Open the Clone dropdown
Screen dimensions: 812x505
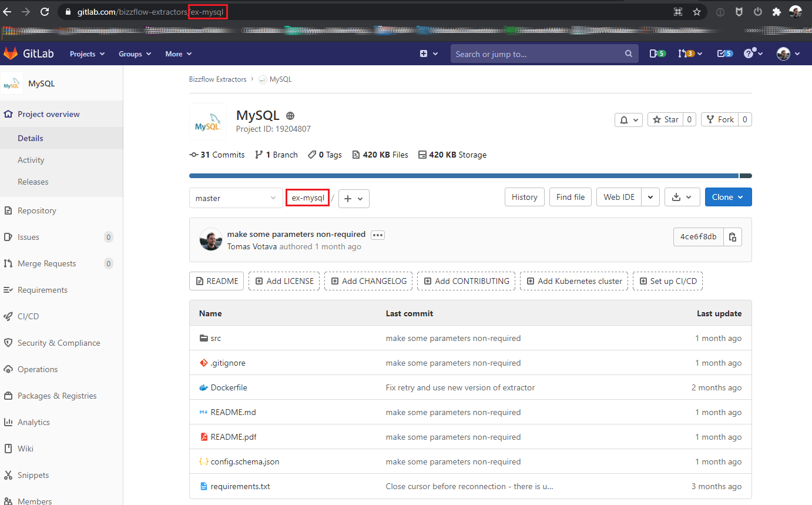(729, 197)
